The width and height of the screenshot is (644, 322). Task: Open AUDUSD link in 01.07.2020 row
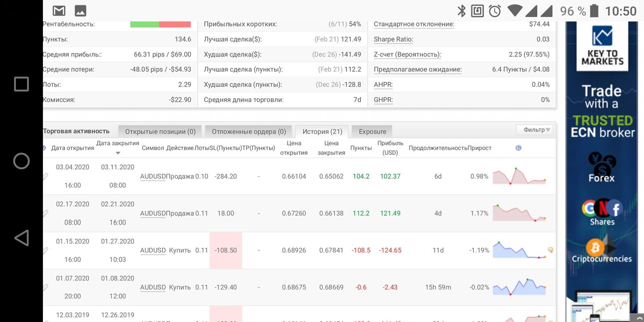pos(153,287)
